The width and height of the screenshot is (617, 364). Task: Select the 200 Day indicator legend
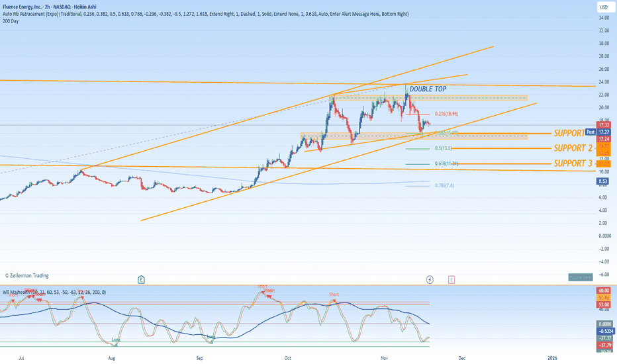click(11, 21)
